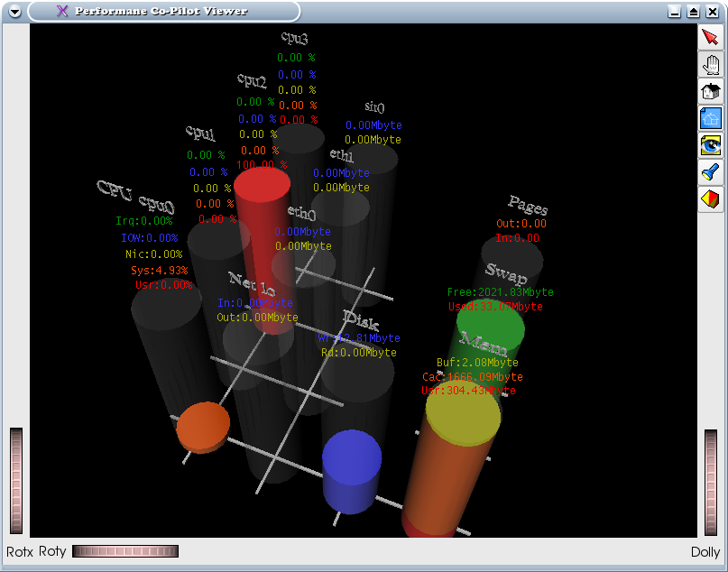This screenshot has height=572, width=728.
Task: Toggle the camera projection cube icon
Action: click(711, 198)
